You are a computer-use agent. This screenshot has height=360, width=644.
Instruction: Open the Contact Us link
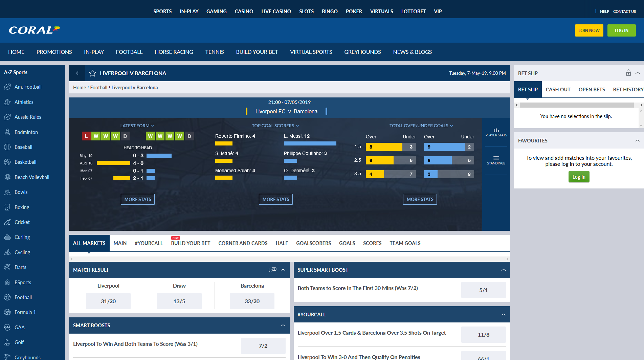pyautogui.click(x=624, y=12)
